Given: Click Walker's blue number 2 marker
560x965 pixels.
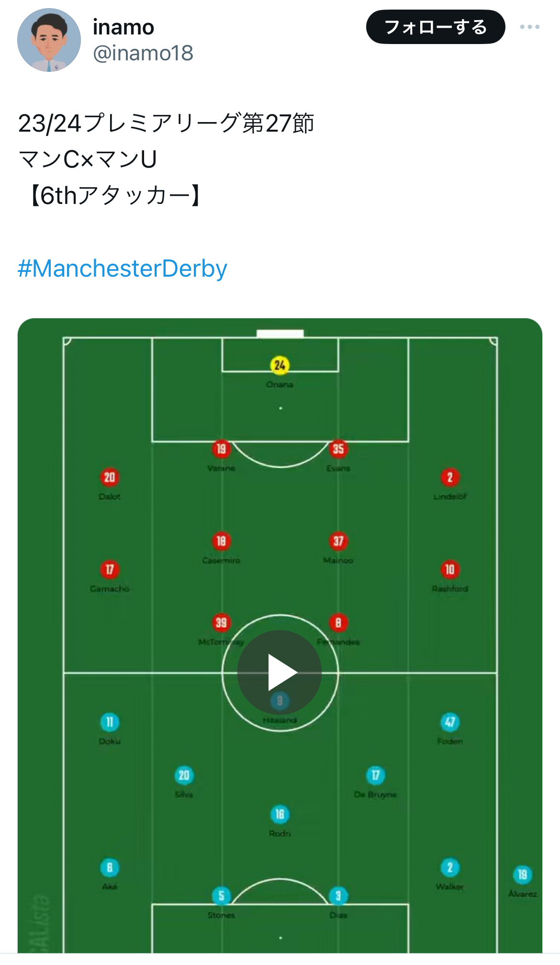Looking at the screenshot, I should 450,867.
